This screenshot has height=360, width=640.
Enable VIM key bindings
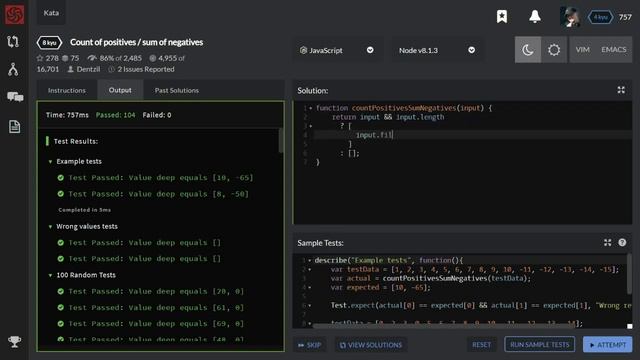[582, 49]
